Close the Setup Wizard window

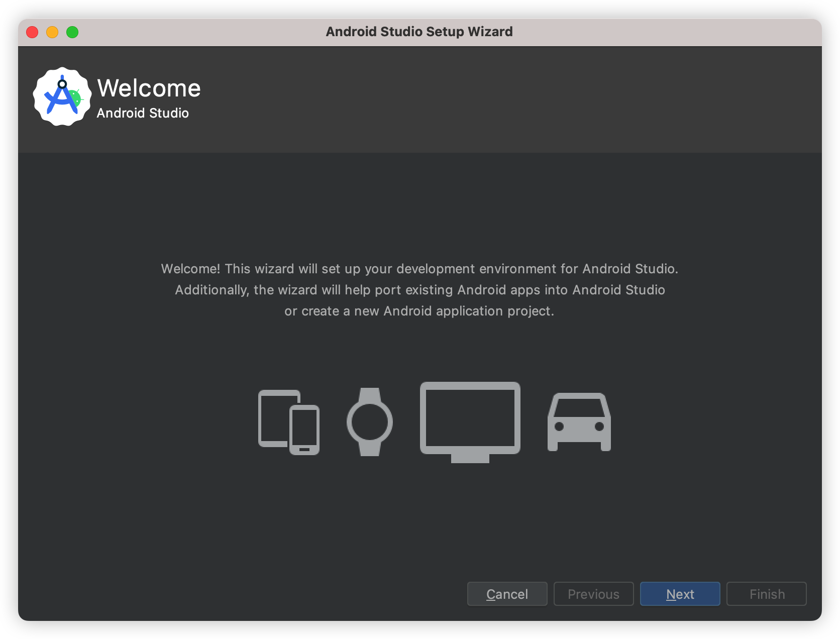(x=32, y=32)
